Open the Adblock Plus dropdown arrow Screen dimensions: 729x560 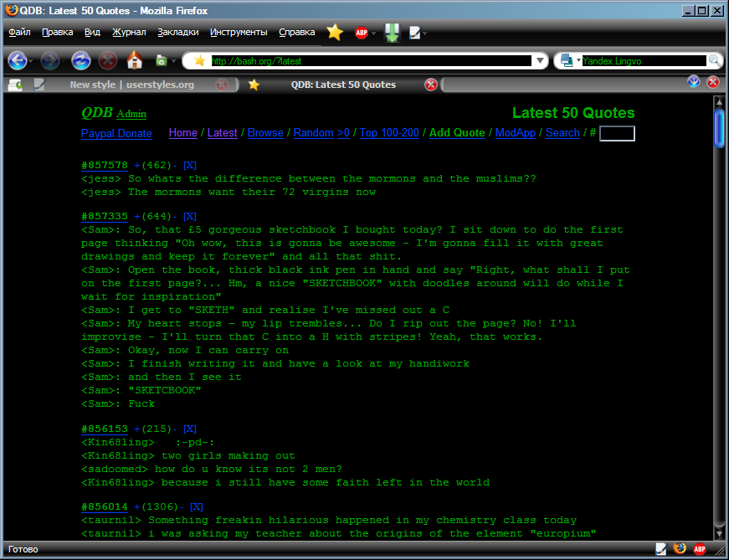374,33
